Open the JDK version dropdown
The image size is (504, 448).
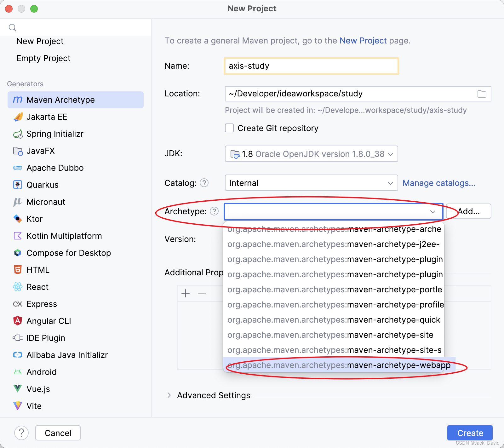pyautogui.click(x=311, y=154)
